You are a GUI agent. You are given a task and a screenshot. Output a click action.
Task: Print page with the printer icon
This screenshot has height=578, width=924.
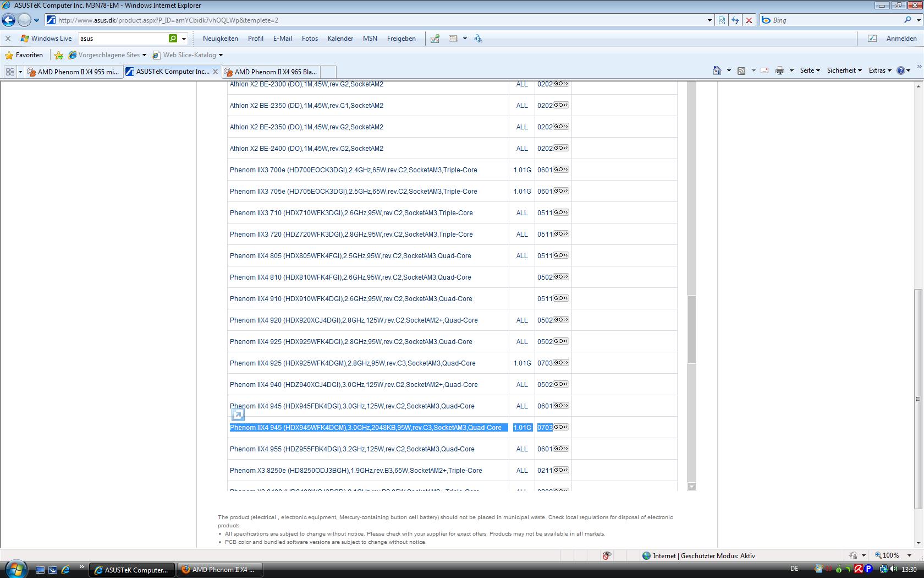(779, 70)
